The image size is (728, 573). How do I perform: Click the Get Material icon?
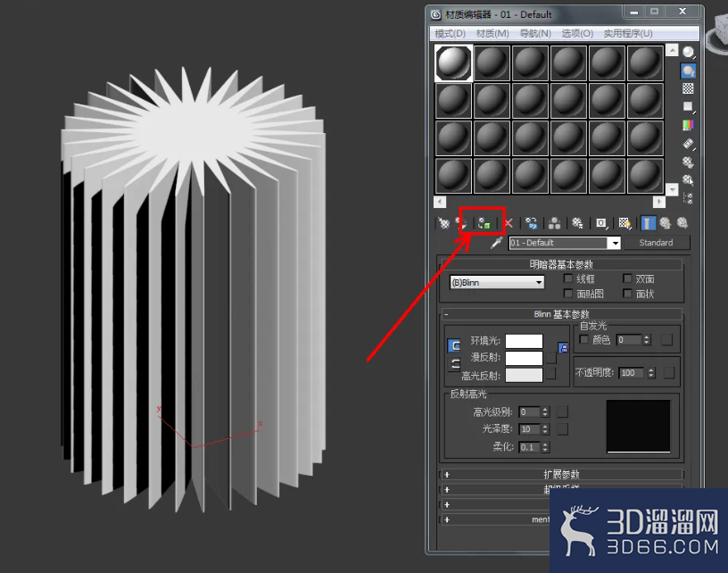point(444,223)
